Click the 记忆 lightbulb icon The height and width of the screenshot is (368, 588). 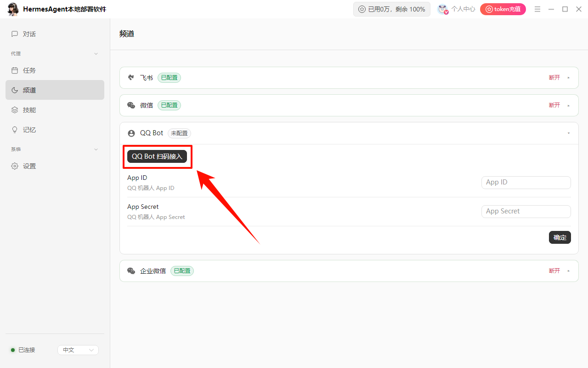coord(15,130)
